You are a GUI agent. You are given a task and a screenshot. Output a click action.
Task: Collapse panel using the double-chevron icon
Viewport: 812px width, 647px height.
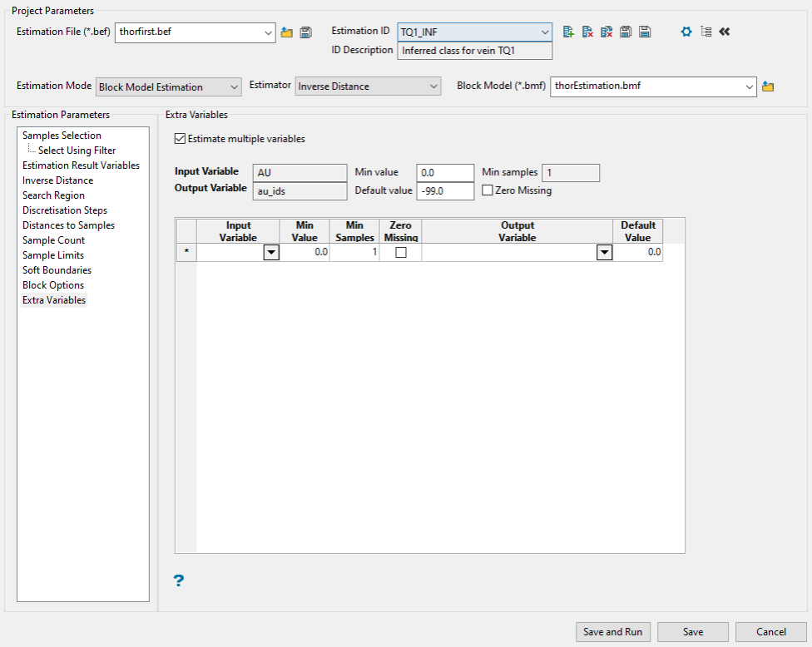[724, 32]
